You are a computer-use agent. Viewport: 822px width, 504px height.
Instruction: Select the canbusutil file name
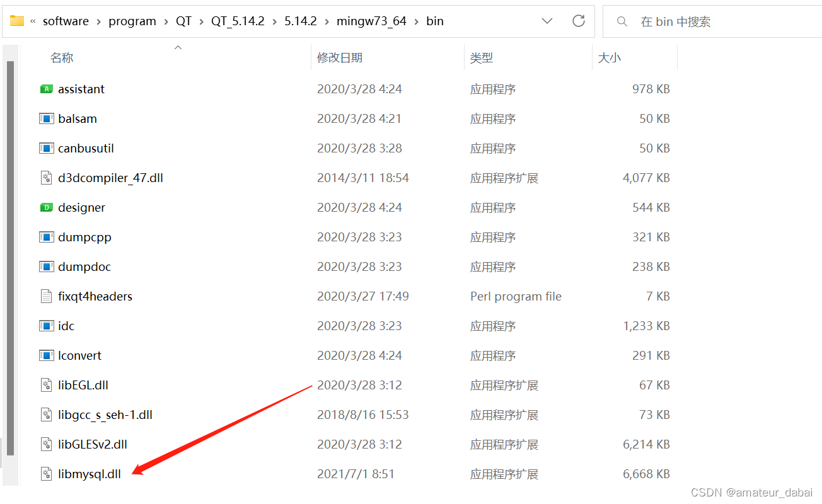[x=86, y=148]
